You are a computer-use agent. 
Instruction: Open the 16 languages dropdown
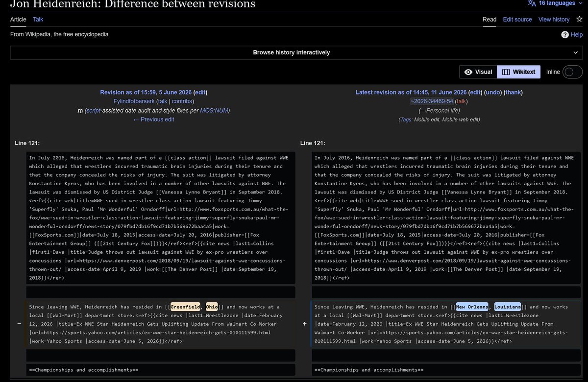[x=555, y=3]
